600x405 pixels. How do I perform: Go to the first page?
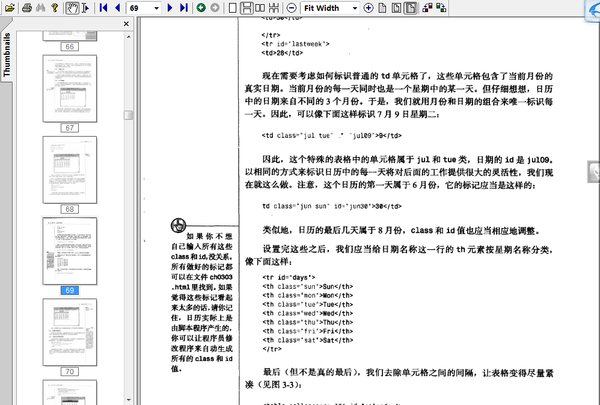(103, 8)
